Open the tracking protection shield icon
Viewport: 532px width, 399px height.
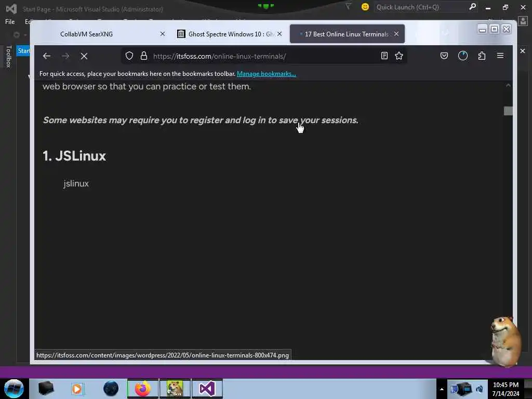(x=129, y=56)
